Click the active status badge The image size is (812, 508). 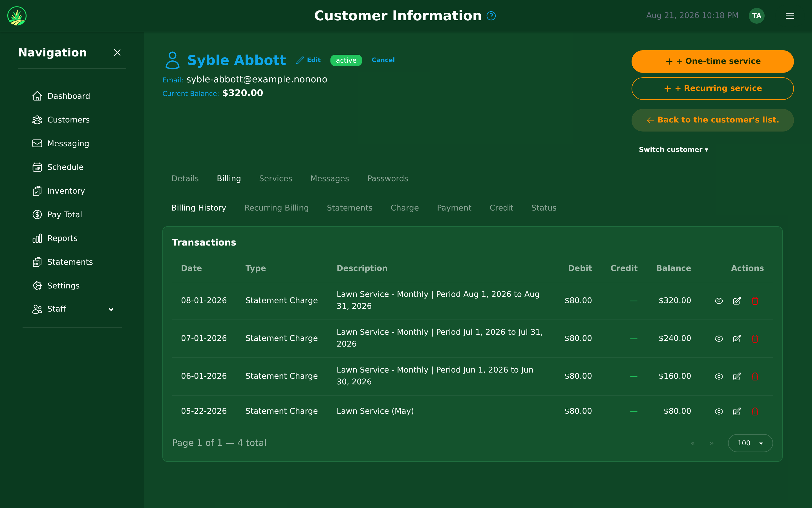pos(346,60)
